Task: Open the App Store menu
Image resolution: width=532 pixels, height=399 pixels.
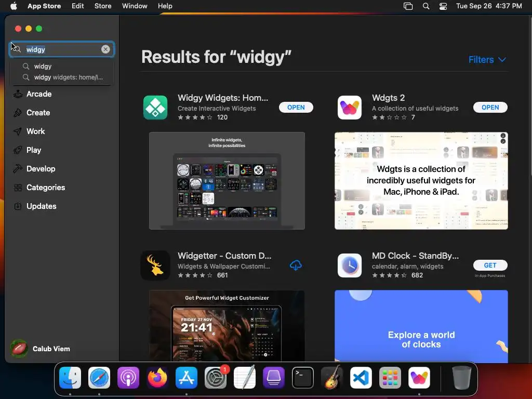Action: 44,6
